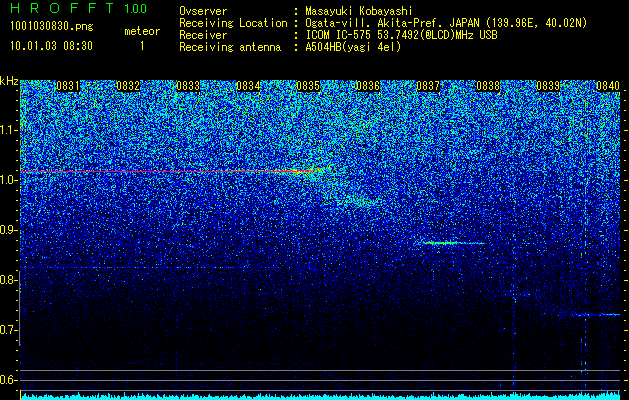This screenshot has width=629, height=400.
Task: Click the meteor count label
Action: pyautogui.click(x=142, y=31)
